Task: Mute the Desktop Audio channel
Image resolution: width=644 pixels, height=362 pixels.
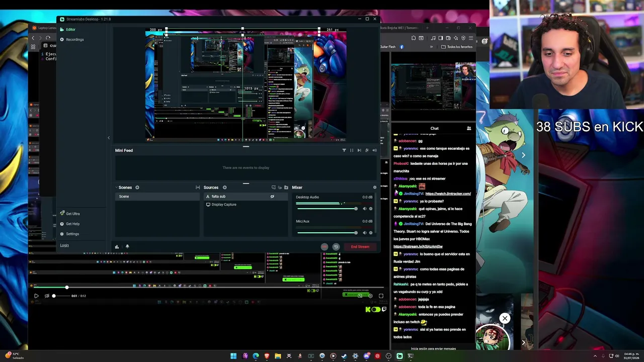Action: click(365, 209)
